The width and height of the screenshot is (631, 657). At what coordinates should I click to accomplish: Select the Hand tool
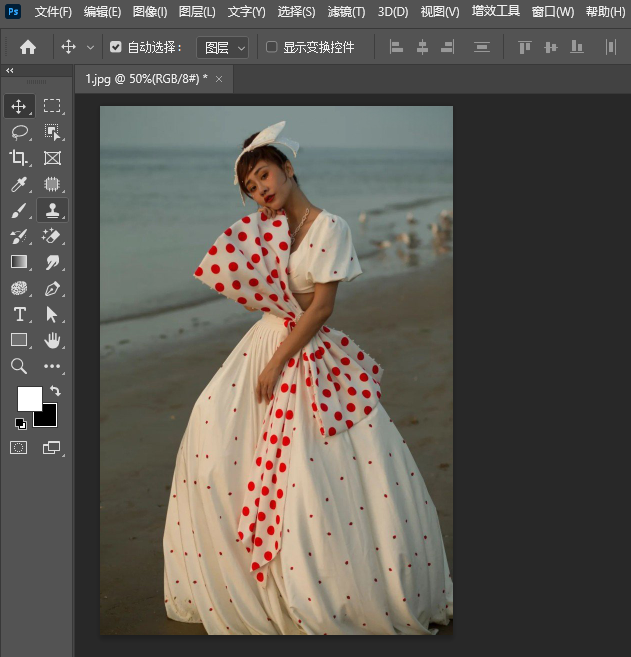(x=52, y=341)
